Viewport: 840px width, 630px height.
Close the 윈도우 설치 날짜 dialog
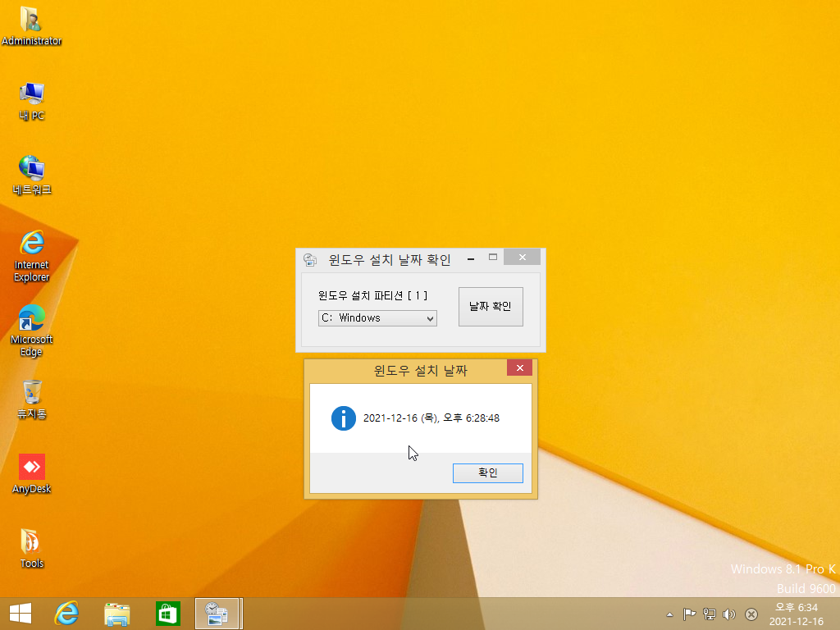(519, 367)
